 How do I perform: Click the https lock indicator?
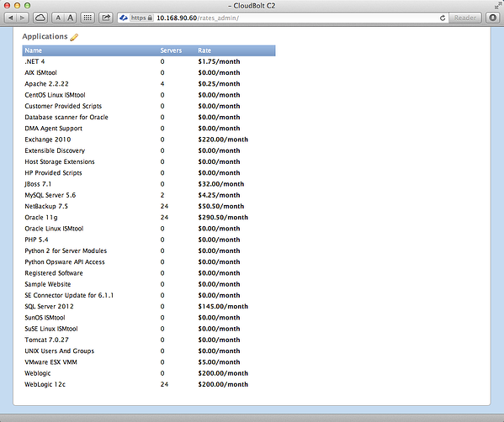141,18
